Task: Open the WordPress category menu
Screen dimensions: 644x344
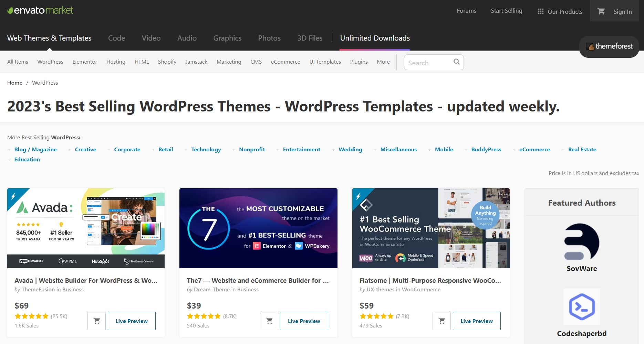Action: tap(50, 62)
